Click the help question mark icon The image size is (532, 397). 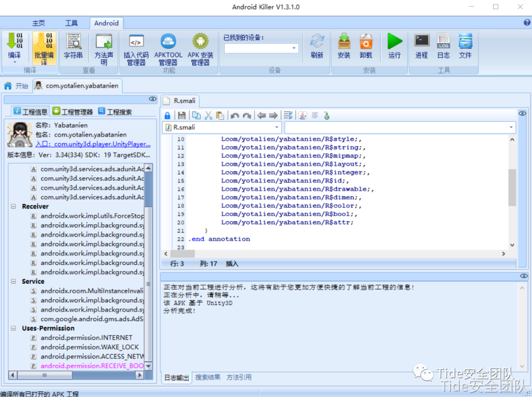click(x=527, y=22)
